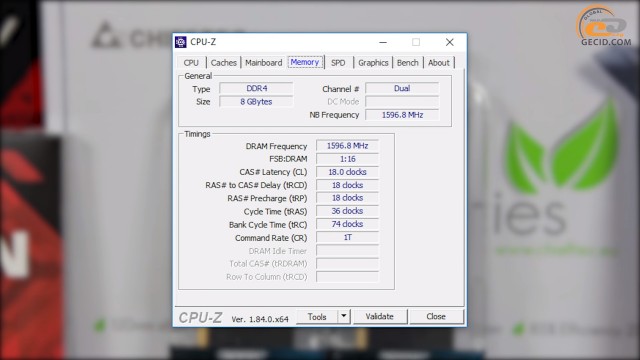Click the 8 GBytes size value

coord(256,102)
